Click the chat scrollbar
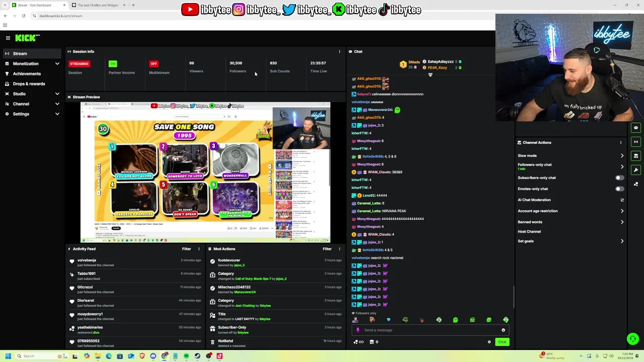Image resolution: width=644 pixels, height=362 pixels. (x=514, y=297)
